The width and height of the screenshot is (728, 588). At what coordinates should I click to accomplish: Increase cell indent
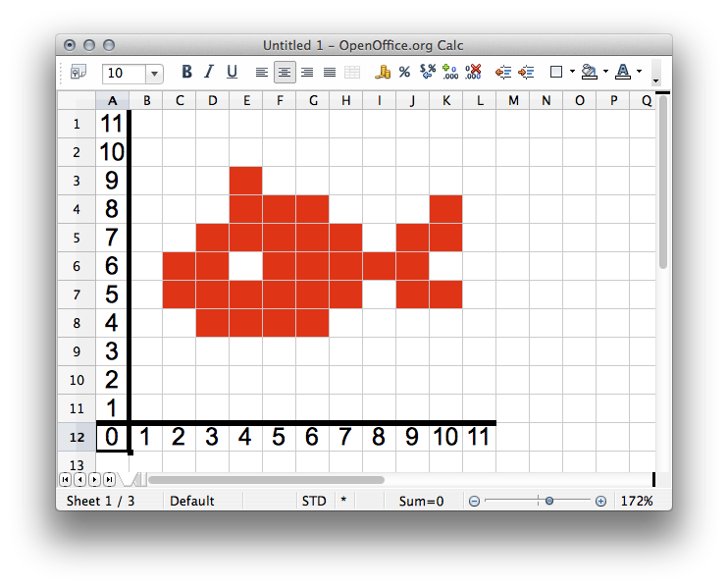pyautogui.click(x=526, y=72)
